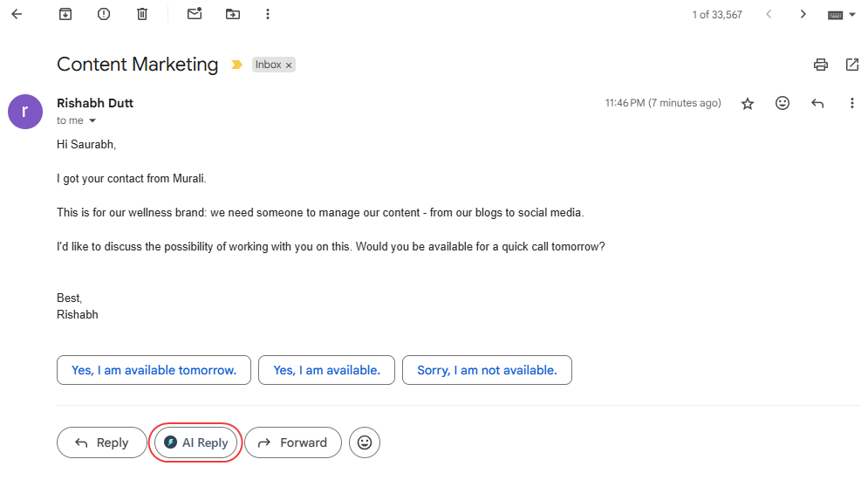Image resolution: width=868 pixels, height=480 pixels.
Task: Expand the "to me" recipient details
Action: tap(92, 120)
